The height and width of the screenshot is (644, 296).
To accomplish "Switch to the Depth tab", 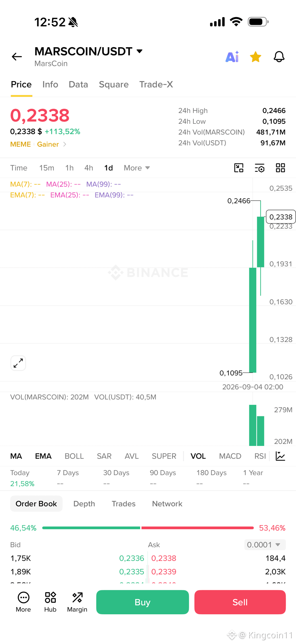I will (84, 504).
